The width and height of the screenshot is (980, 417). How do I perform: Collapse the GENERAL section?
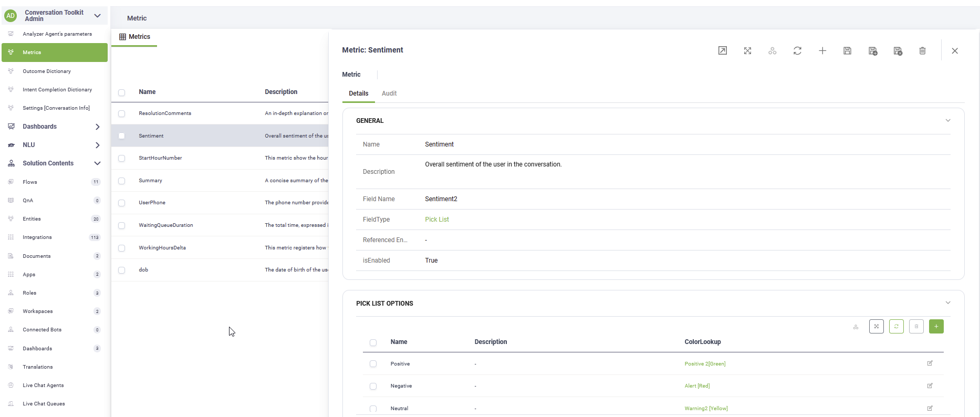coord(947,120)
